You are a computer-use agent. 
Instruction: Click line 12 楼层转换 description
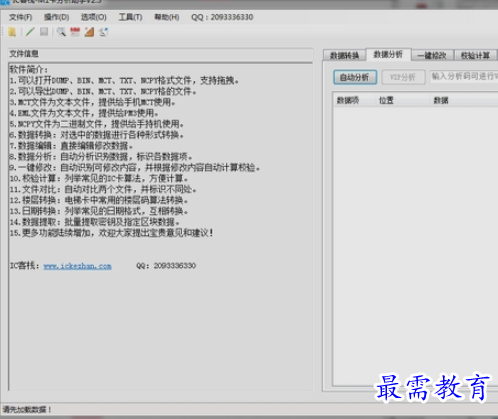click(x=99, y=200)
